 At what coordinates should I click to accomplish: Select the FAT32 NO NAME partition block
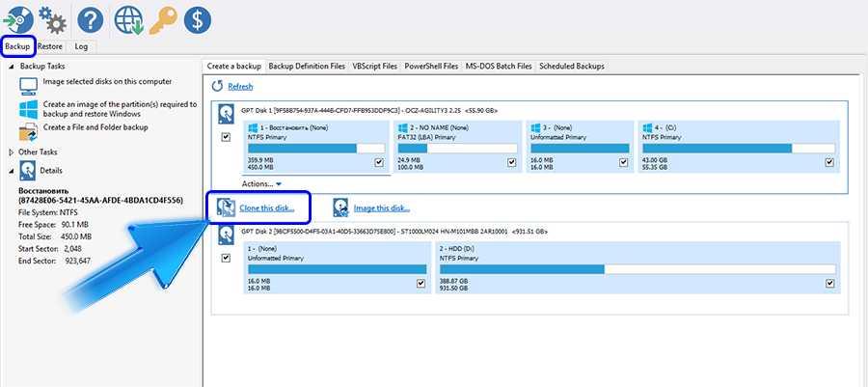(453, 147)
